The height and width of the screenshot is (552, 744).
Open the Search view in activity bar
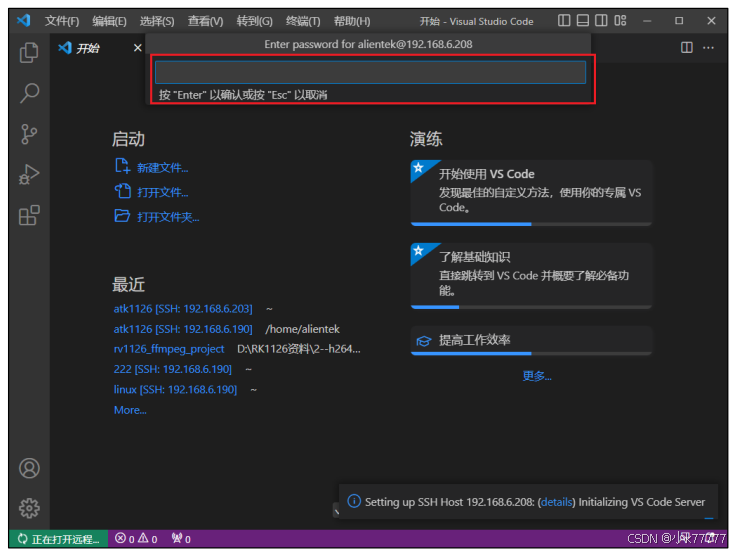pyautogui.click(x=29, y=93)
